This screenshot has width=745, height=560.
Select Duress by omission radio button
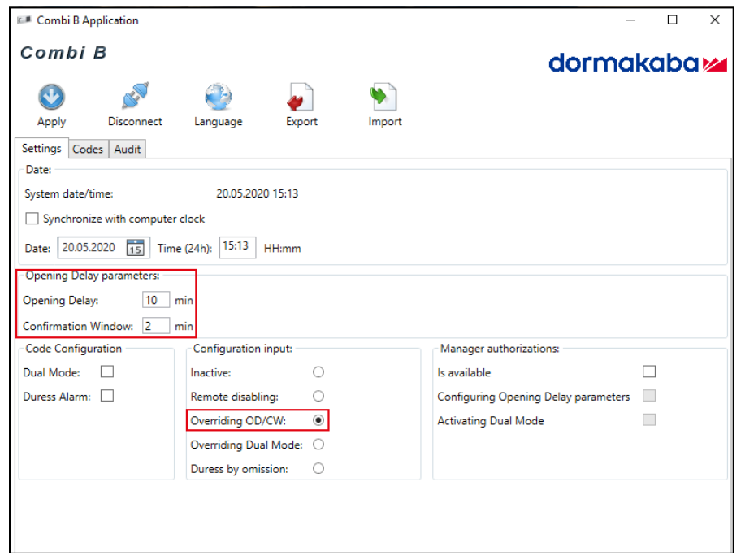[x=318, y=468]
